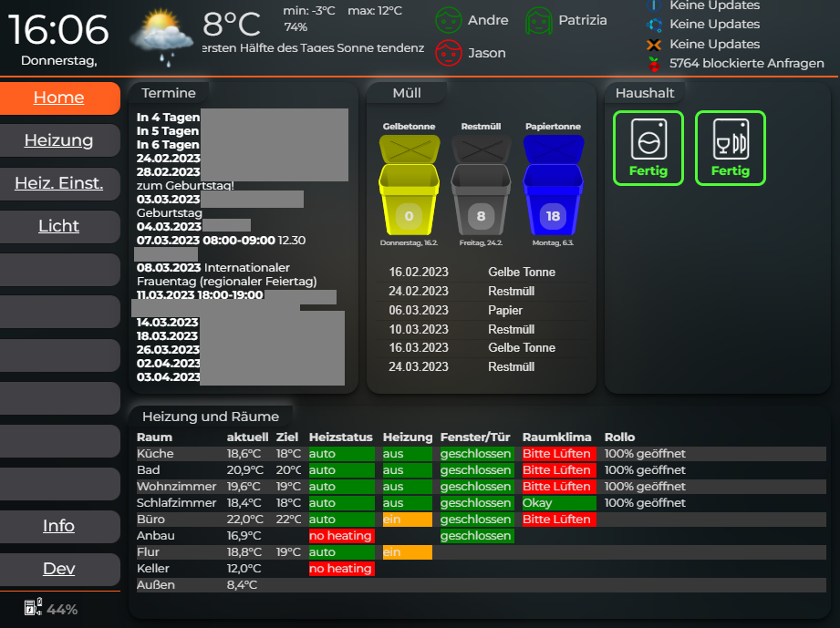Click Andre's green presence face icon
Image resolution: width=840 pixels, height=628 pixels.
click(449, 20)
